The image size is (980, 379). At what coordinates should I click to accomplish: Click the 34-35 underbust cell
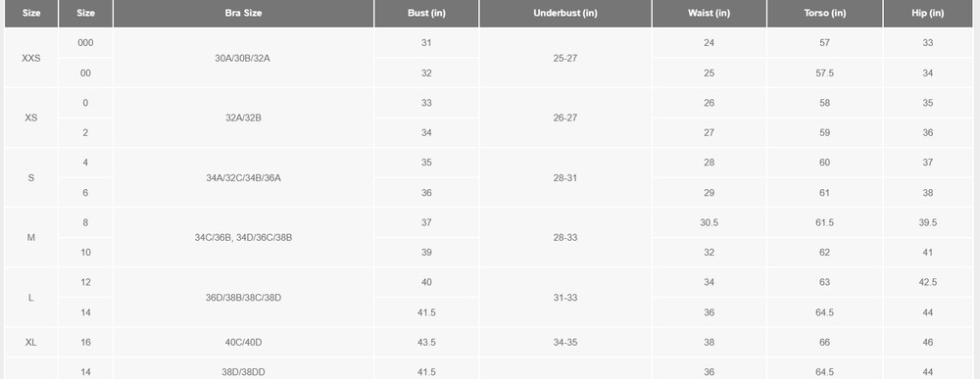(565, 343)
